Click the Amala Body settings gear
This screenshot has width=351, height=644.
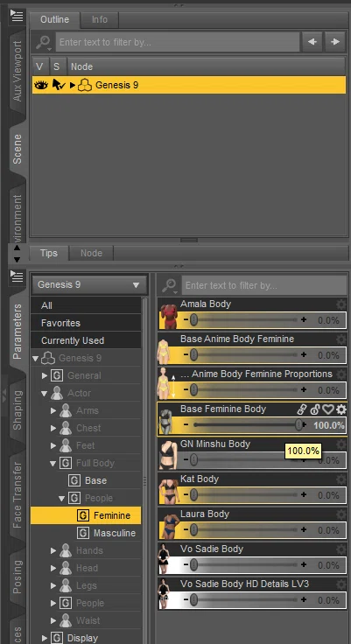click(x=341, y=304)
